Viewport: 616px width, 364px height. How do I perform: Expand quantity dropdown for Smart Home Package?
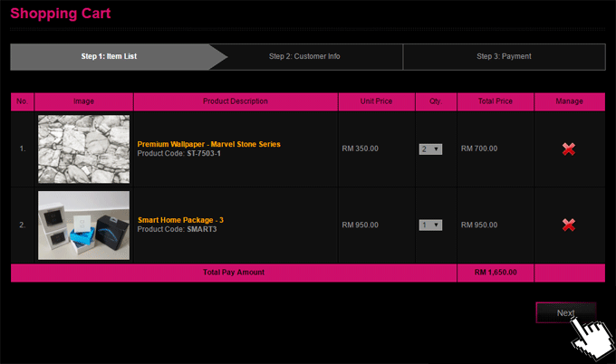(x=430, y=225)
